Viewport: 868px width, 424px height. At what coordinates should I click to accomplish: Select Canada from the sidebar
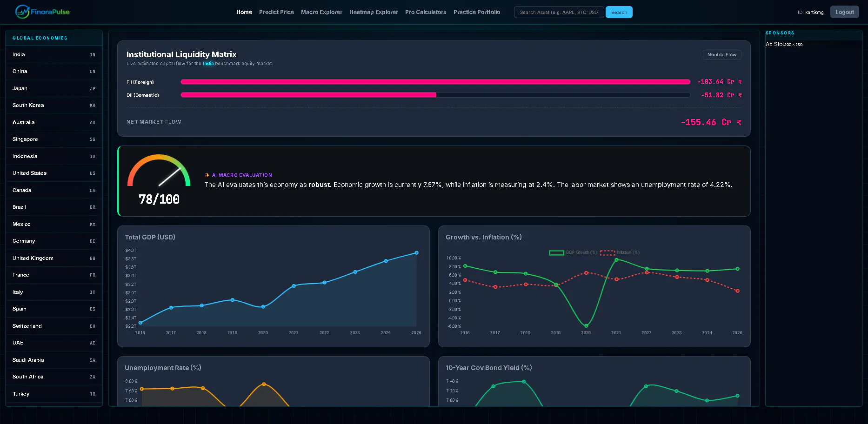(x=54, y=190)
